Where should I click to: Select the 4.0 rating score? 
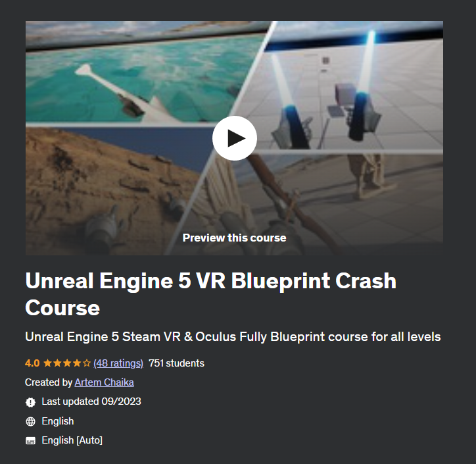[x=32, y=363]
